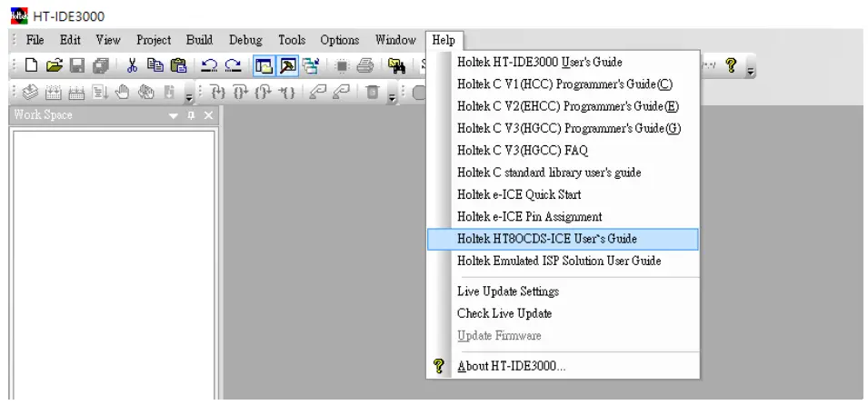The image size is (868, 405).
Task: Open the Edit menu
Action: 70,40
